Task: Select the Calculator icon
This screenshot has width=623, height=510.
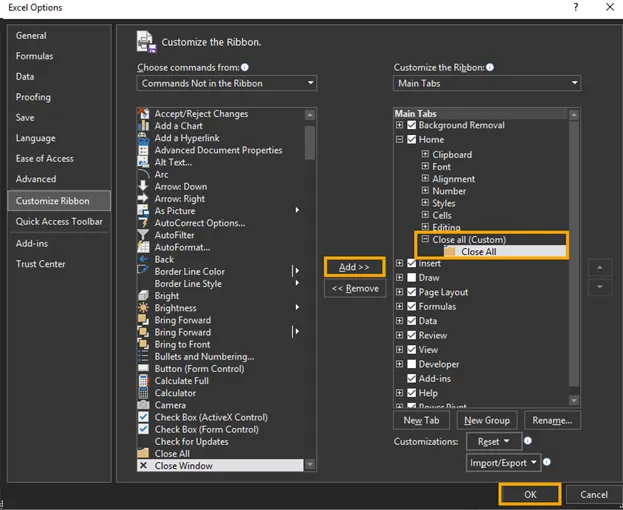Action: pyautogui.click(x=143, y=393)
